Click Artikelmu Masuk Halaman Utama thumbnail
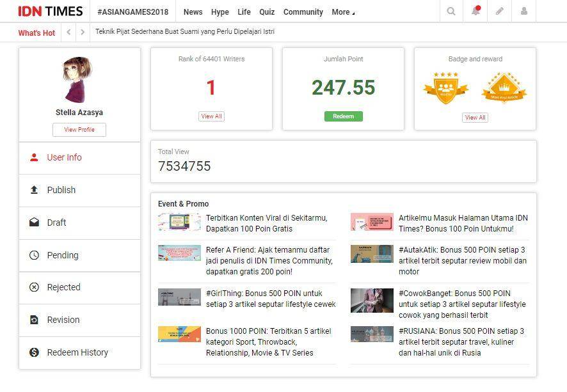Viewport: 567px width, 392px height. [x=372, y=221]
